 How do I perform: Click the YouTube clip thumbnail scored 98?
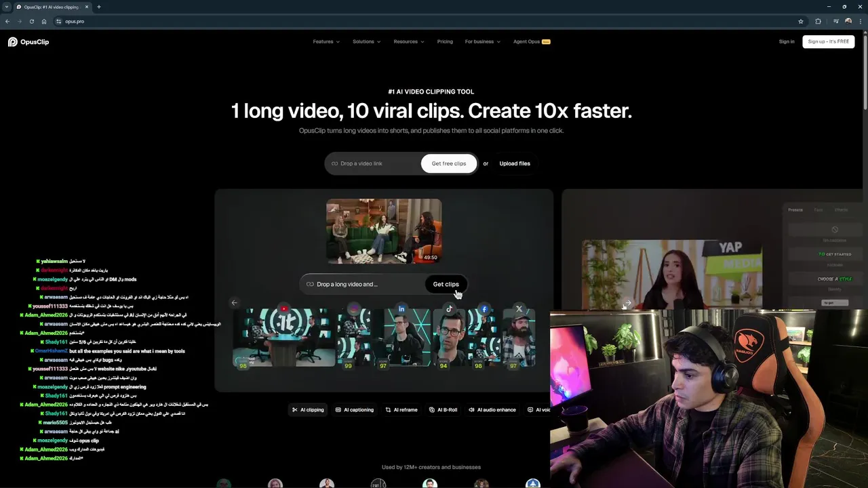pos(284,339)
